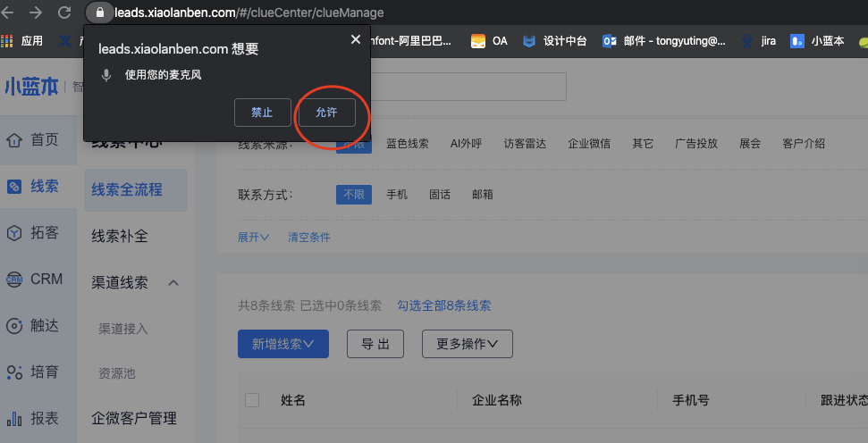Open 线索补全 in the submenu
868x443 pixels.
click(120, 237)
